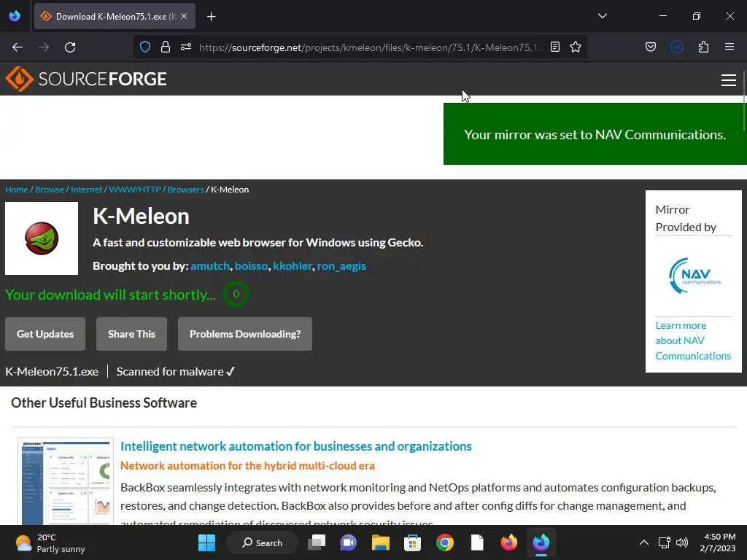
Task: Open the weather widget in taskbar
Action: (50, 542)
